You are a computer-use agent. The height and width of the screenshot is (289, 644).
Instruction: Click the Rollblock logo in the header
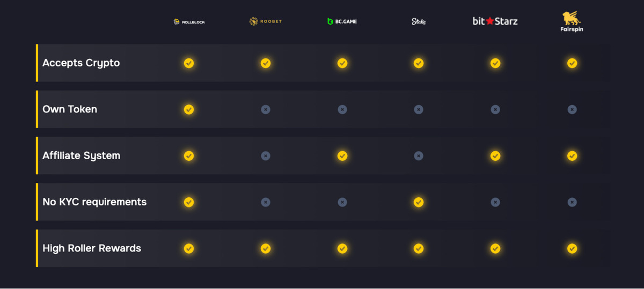(x=189, y=22)
